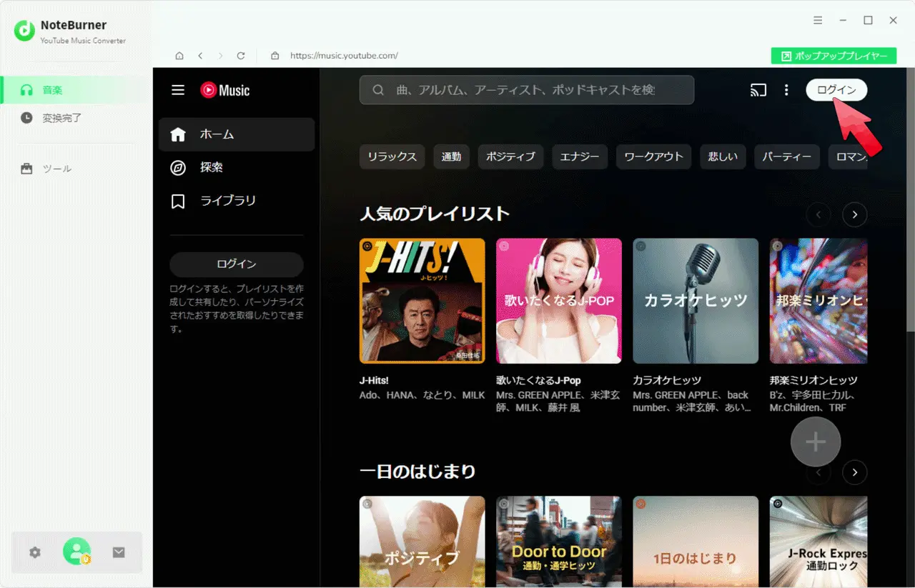Open the 歌いたくなるJ-POP playlist cover
The width and height of the screenshot is (915, 588).
click(x=559, y=301)
